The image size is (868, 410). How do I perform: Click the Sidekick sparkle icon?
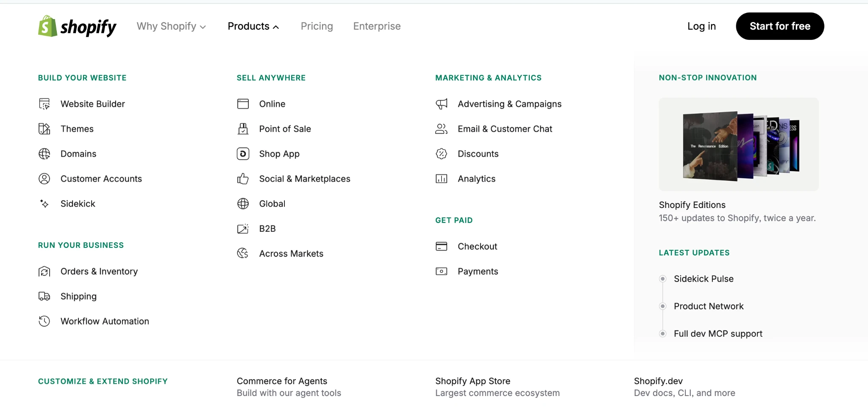(x=45, y=204)
